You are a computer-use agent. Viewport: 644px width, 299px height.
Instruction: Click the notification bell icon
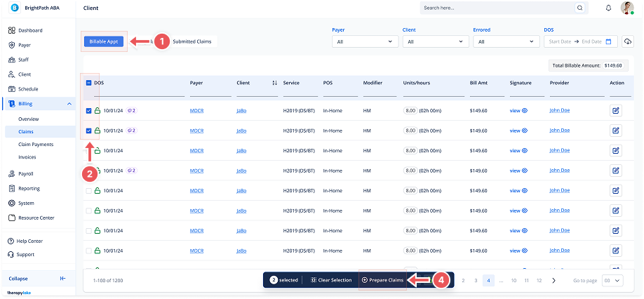[608, 8]
